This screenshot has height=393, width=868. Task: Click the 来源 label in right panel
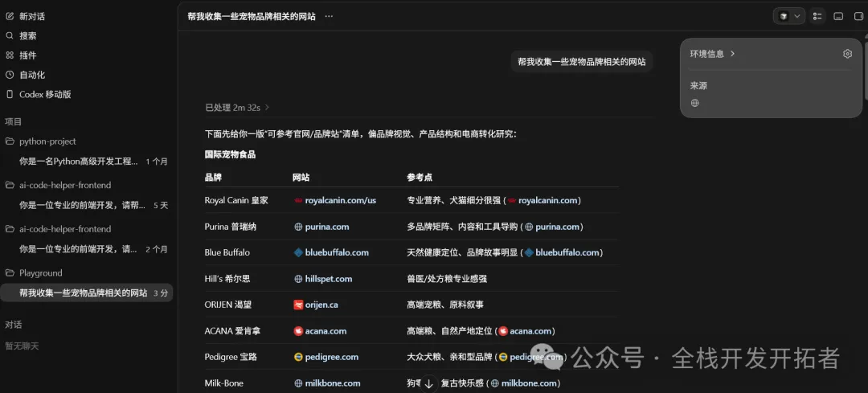click(698, 86)
